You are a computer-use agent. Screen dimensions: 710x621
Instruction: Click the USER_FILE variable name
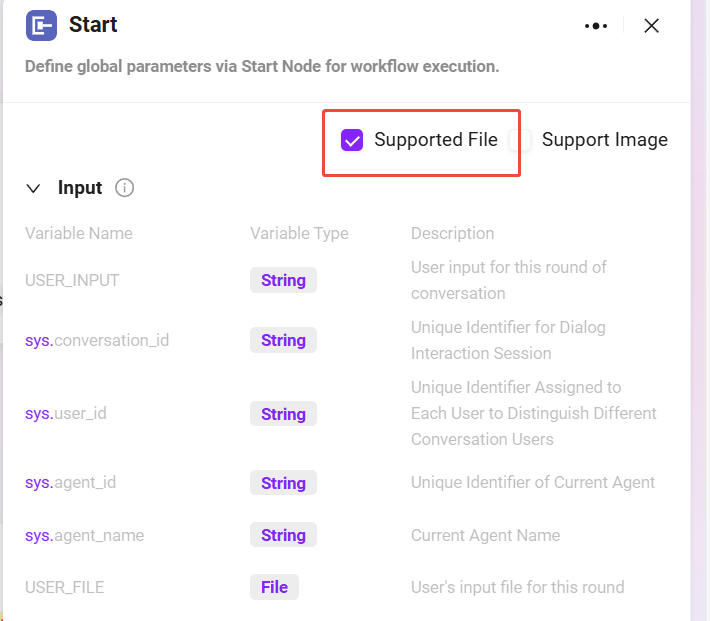(64, 587)
